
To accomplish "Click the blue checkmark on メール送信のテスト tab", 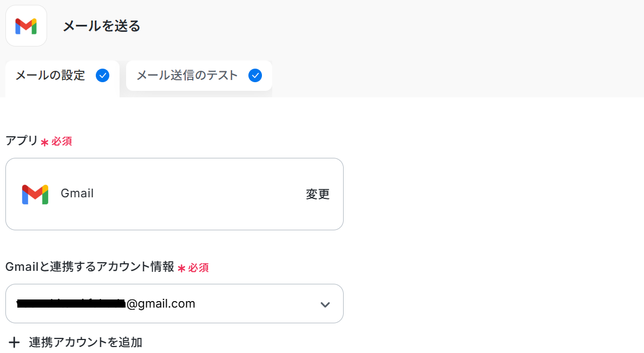I will click(255, 76).
